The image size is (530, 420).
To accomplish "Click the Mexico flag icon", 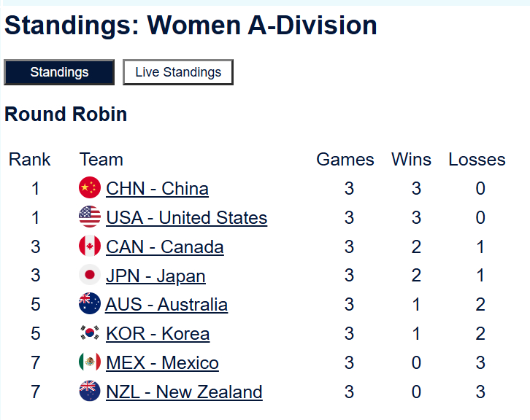I will click(89, 362).
